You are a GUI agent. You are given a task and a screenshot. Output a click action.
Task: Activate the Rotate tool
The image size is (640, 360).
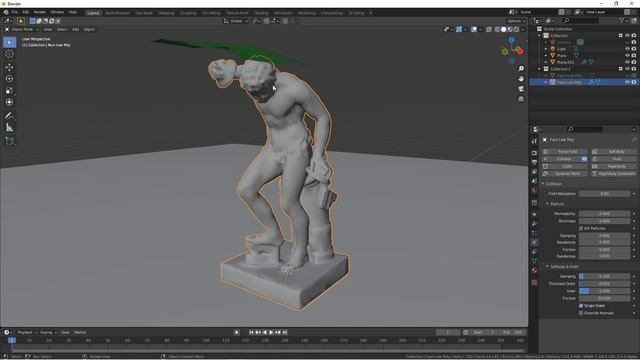(9, 79)
